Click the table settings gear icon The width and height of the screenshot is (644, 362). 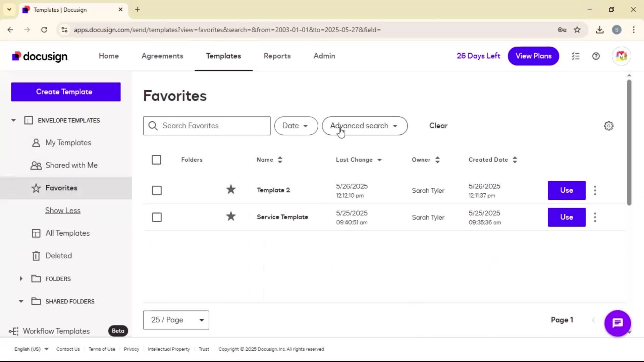coord(608,126)
